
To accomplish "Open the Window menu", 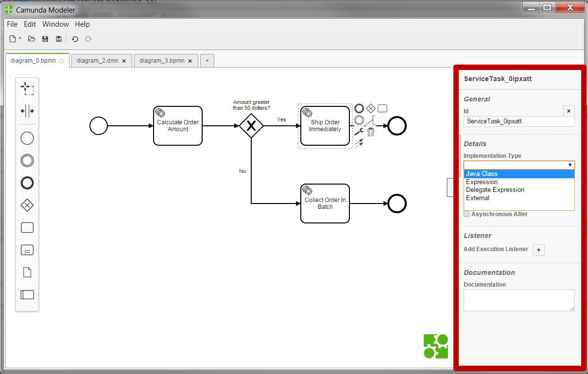I will click(x=55, y=24).
